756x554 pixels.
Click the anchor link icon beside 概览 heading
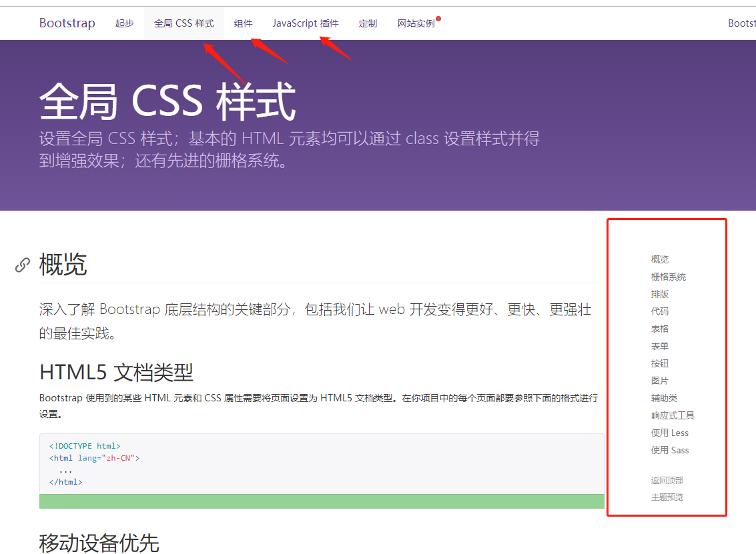(22, 265)
